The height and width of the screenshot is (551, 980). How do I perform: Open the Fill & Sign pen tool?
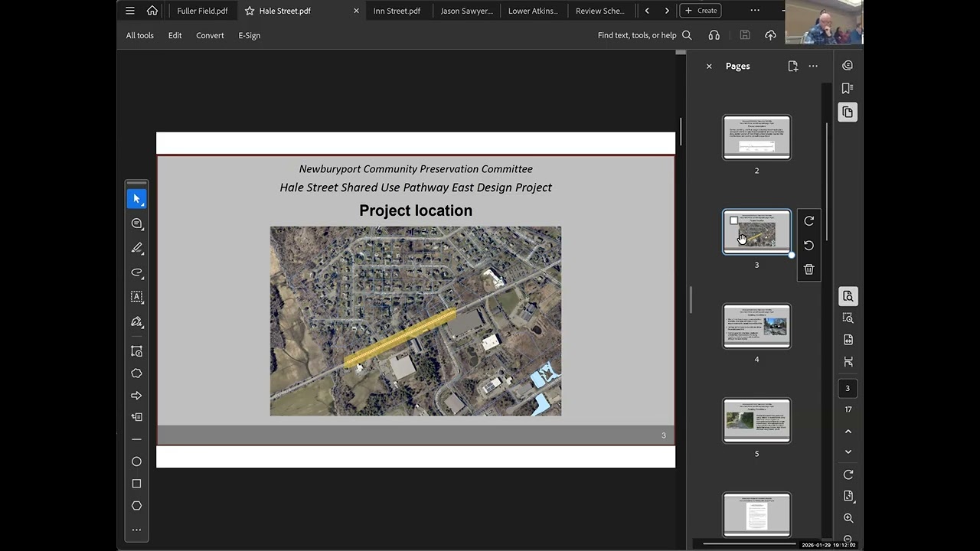pyautogui.click(x=136, y=321)
